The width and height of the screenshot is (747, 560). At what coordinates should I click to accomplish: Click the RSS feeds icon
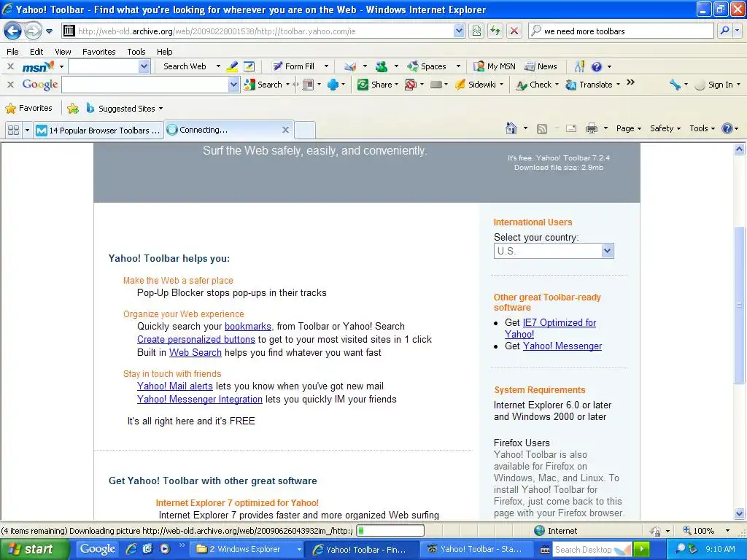(542, 128)
